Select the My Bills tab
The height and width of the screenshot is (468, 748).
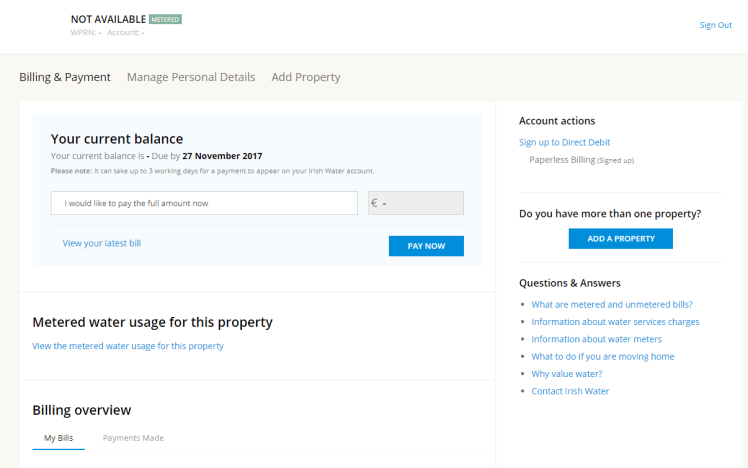click(x=58, y=438)
